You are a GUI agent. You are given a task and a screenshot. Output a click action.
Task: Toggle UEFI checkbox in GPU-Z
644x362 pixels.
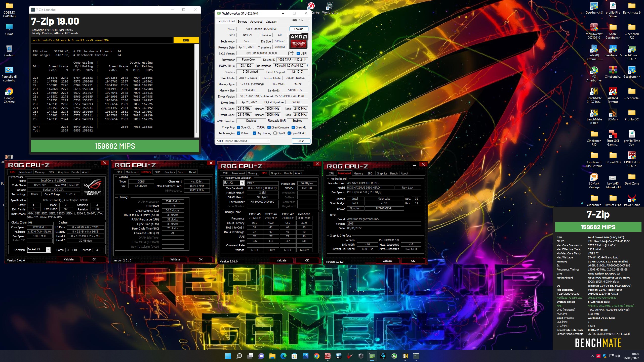(298, 54)
